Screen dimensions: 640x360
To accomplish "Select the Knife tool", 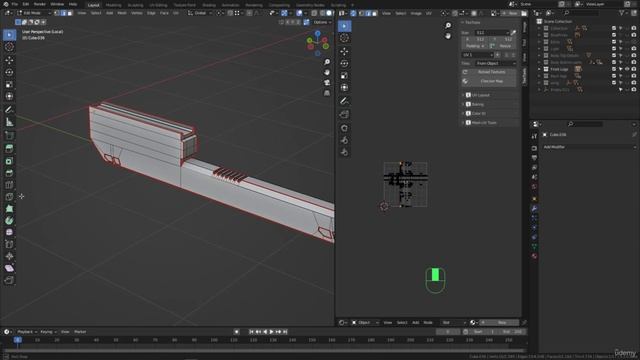I will pyautogui.click(x=9, y=197).
